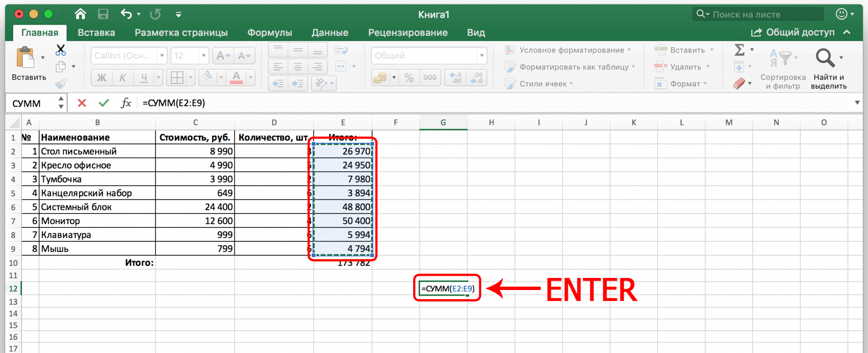
Task: Open Стили ячеек menu
Action: click(539, 84)
